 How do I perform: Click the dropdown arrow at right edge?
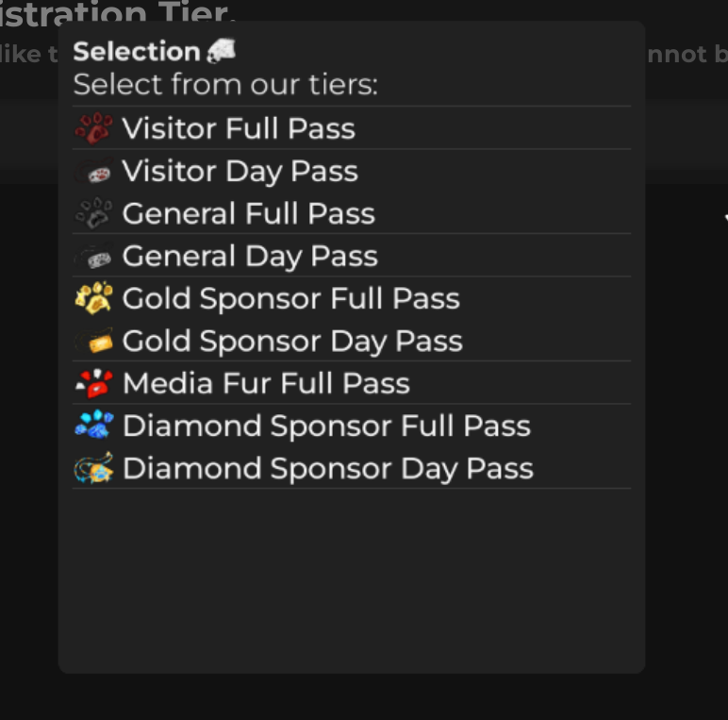(724, 219)
